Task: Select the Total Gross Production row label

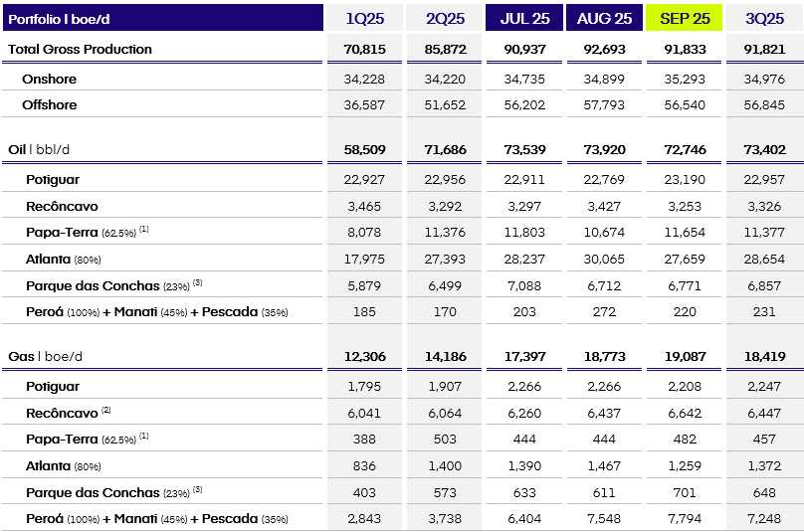Action: pos(80,49)
